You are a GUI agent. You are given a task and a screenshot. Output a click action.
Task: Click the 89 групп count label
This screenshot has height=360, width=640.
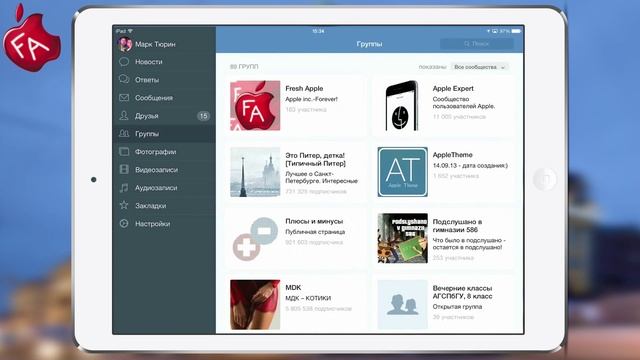pos(244,67)
